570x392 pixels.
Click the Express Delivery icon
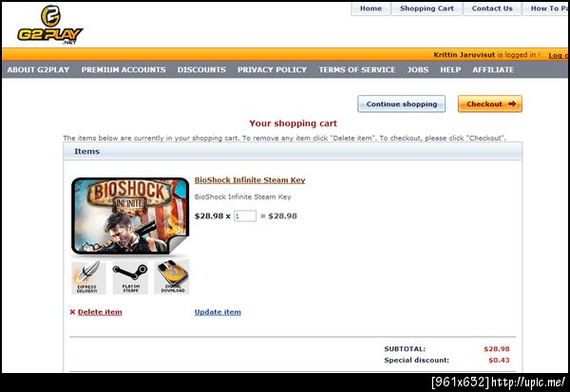coord(88,277)
